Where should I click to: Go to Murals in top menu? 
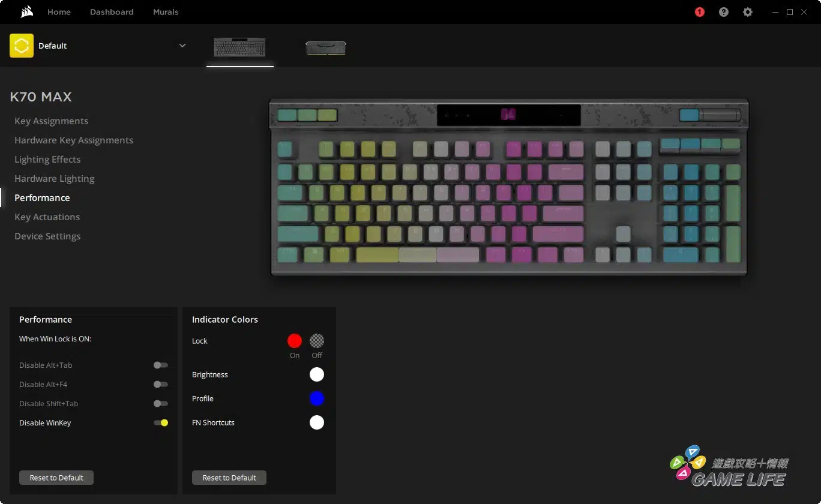coord(166,12)
